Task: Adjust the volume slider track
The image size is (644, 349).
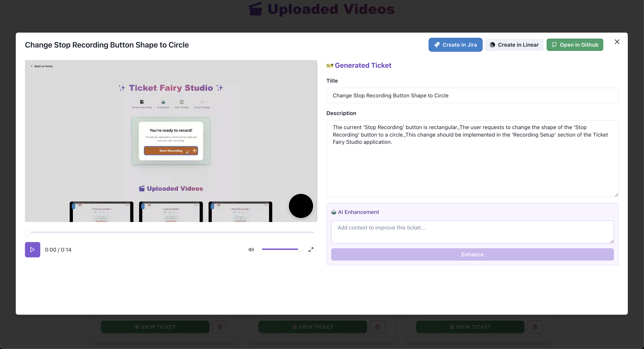Action: [280, 249]
